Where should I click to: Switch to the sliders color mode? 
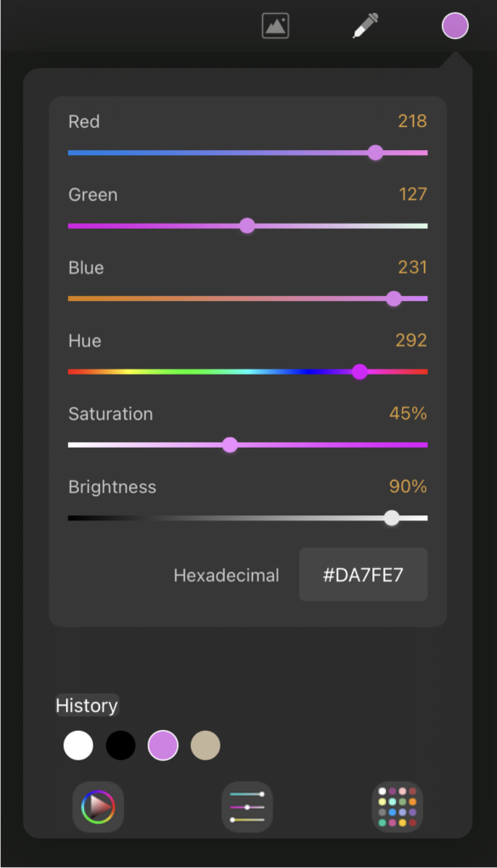pos(247,807)
